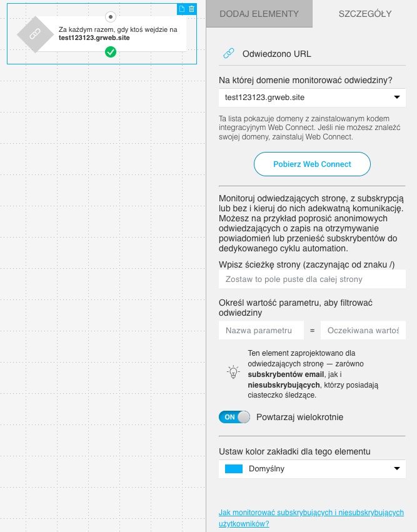Focus the page path input field
Screen dimensions: 417x532
[312, 279]
